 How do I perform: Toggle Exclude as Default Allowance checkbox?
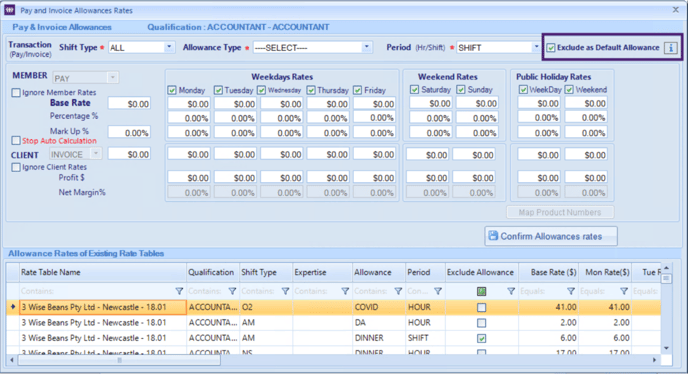(x=551, y=48)
